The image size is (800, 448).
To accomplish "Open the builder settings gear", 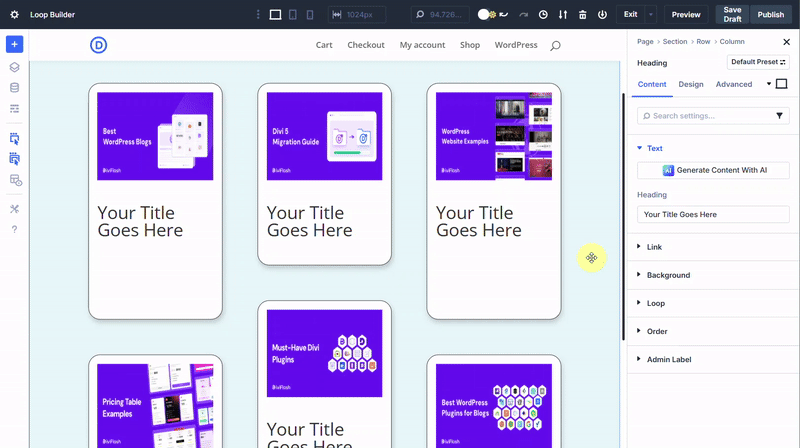I will [14, 14].
